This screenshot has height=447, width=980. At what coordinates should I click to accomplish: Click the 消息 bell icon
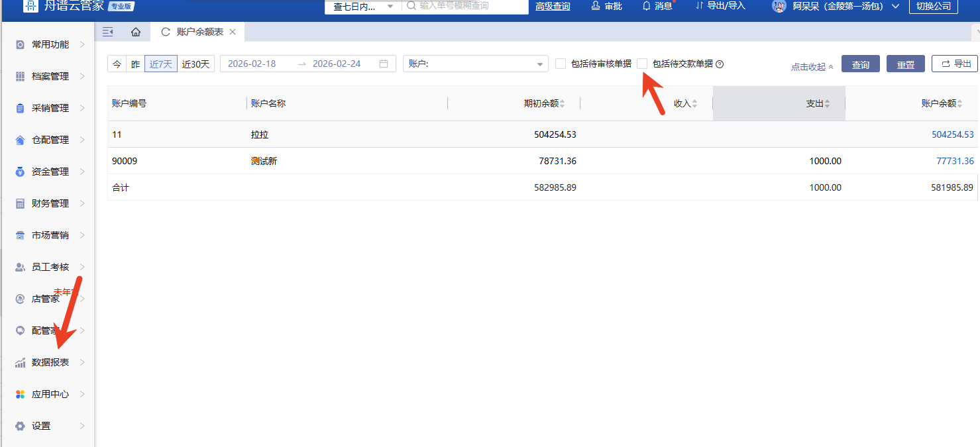647,6
